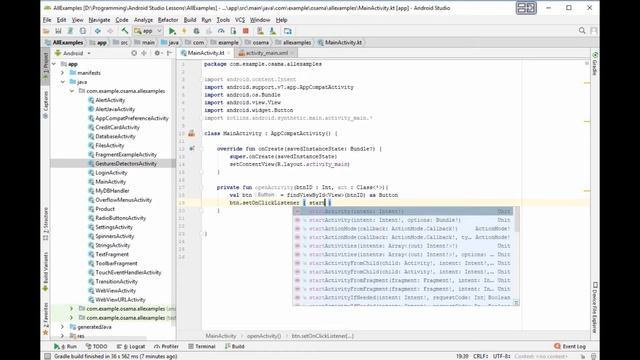Click the tool window quick-access corner icon

tap(47, 356)
